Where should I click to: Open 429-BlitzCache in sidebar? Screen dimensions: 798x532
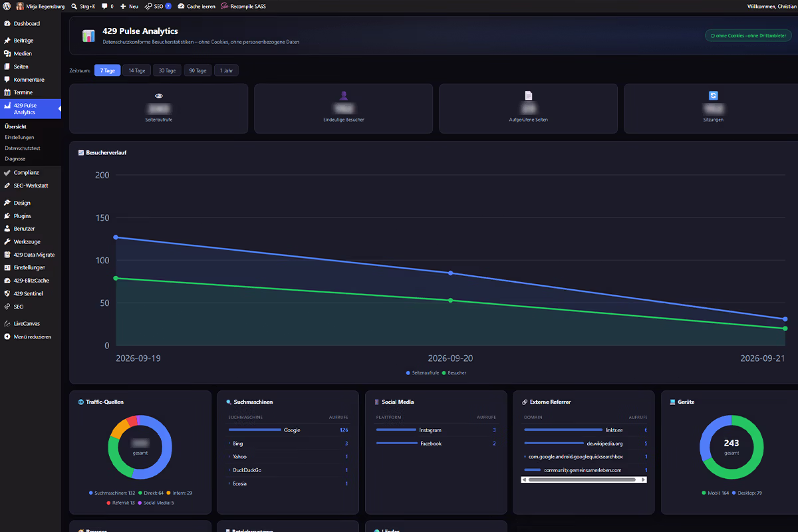point(30,281)
